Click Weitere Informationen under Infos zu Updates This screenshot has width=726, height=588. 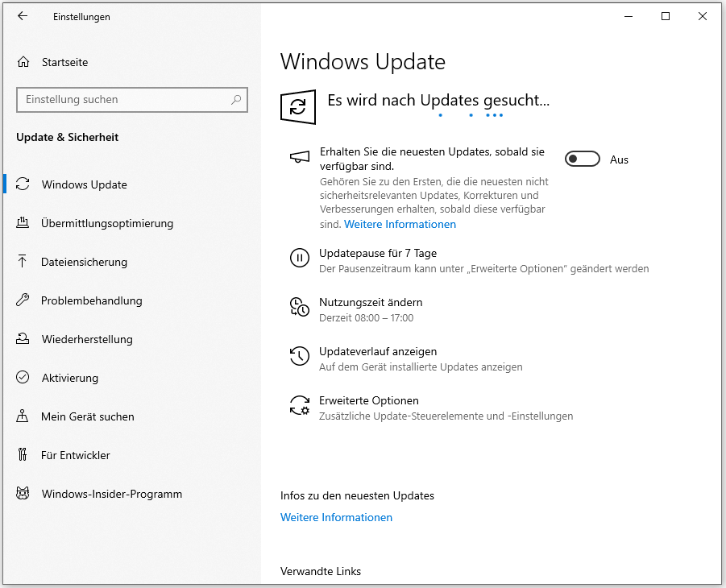pos(336,517)
